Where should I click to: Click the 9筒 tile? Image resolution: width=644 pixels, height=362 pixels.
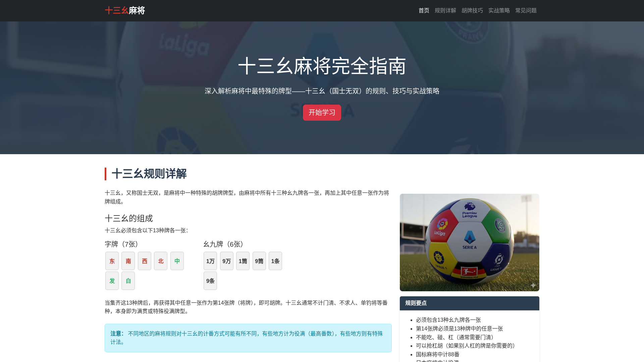tap(259, 261)
